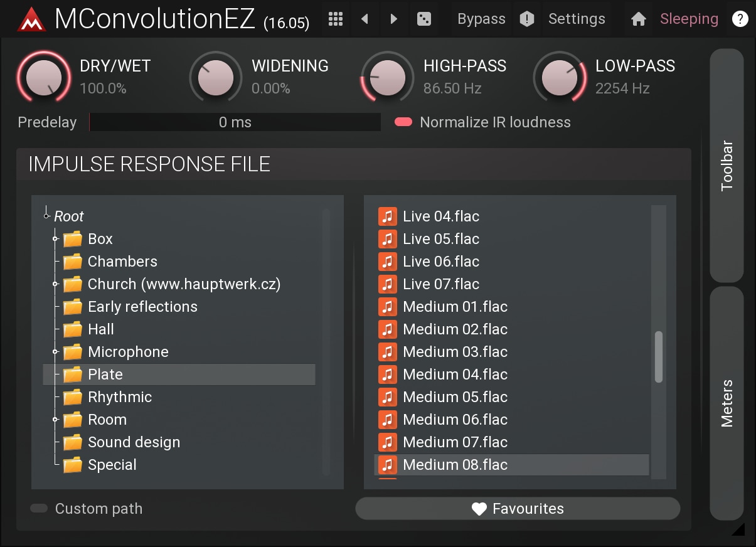The width and height of the screenshot is (756, 547).
Task: Click the music icon of Medium 07.flac
Action: [388, 442]
